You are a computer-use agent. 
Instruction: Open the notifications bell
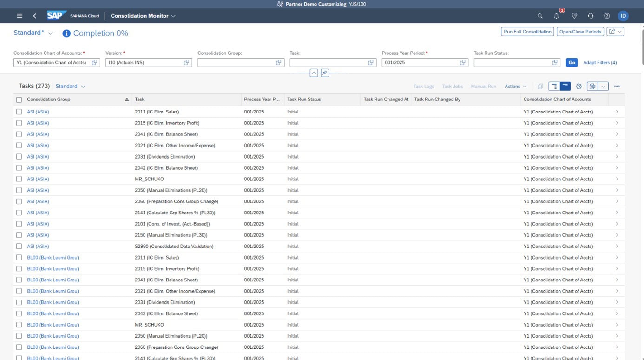[x=556, y=16]
